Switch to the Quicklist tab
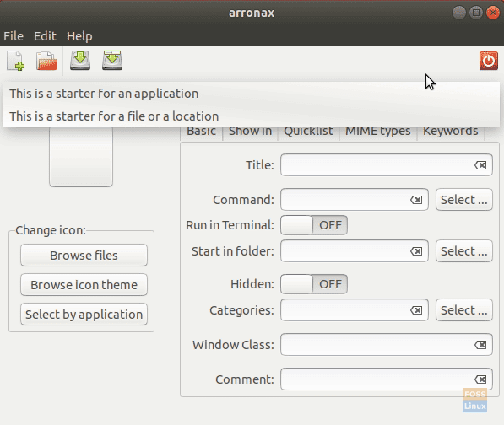 pyautogui.click(x=308, y=132)
